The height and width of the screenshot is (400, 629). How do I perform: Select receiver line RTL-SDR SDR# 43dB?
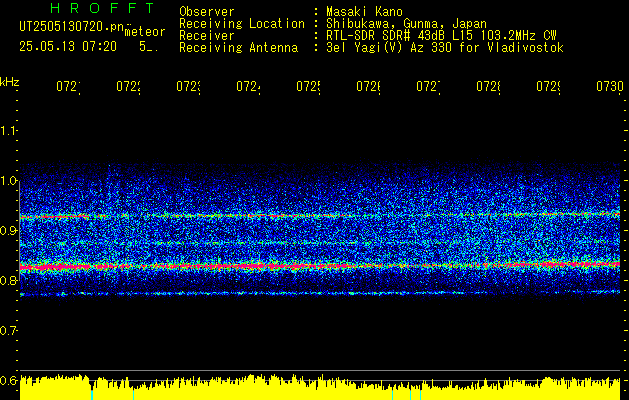coord(386,35)
